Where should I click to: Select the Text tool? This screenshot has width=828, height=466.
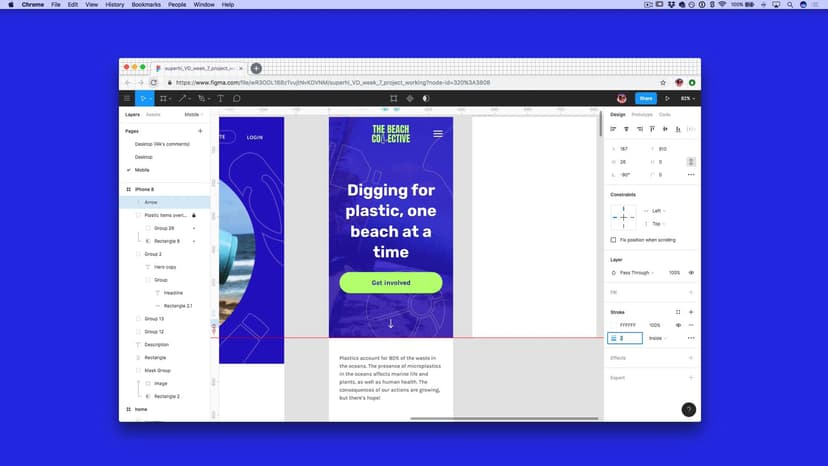pyautogui.click(x=220, y=98)
